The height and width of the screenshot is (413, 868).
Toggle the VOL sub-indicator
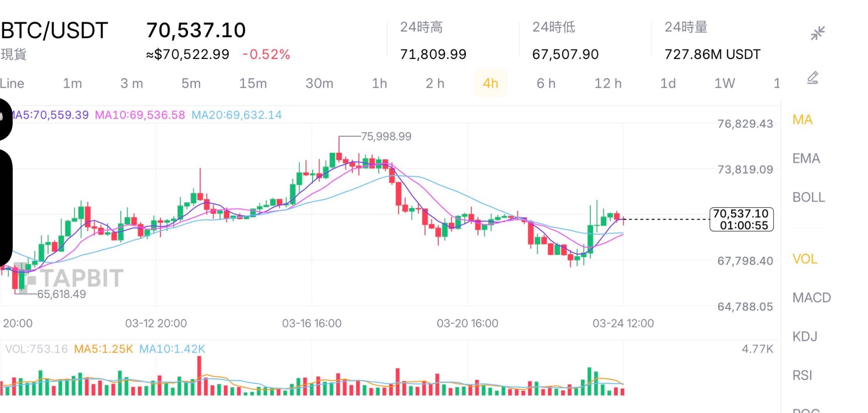pos(805,259)
